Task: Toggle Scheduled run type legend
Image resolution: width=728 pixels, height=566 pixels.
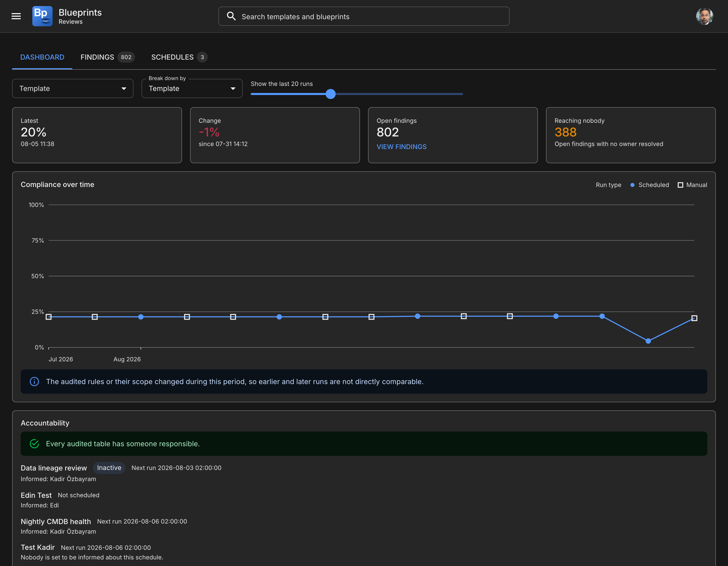Action: coord(650,185)
